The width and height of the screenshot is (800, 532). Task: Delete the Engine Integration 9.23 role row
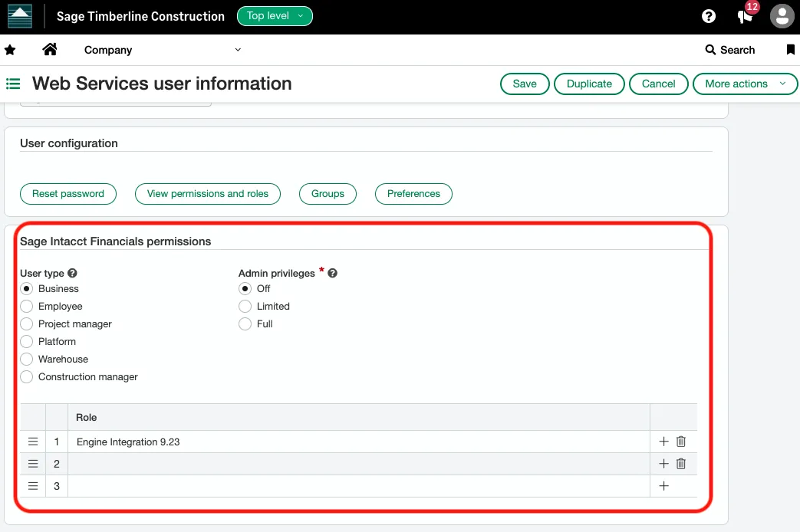pos(681,442)
